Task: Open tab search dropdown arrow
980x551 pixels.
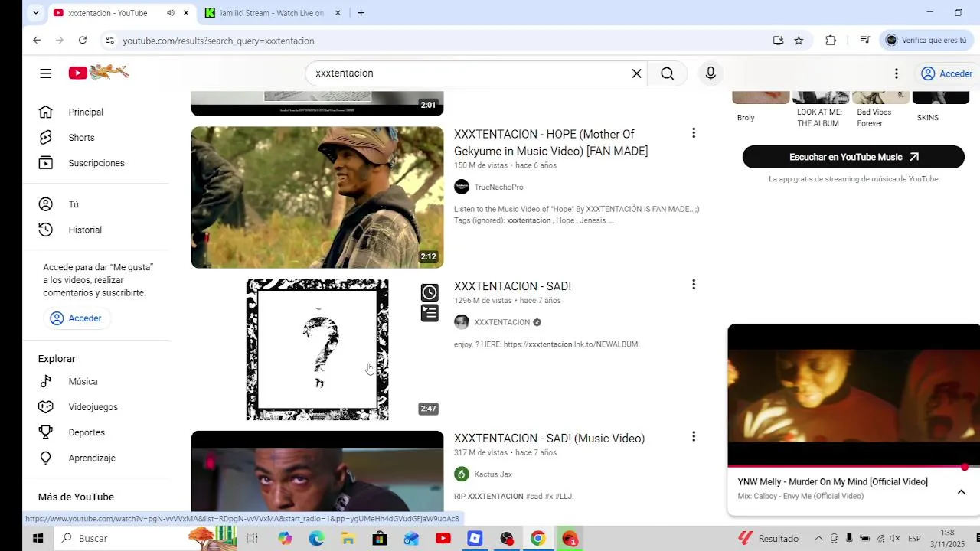Action: [x=35, y=13]
